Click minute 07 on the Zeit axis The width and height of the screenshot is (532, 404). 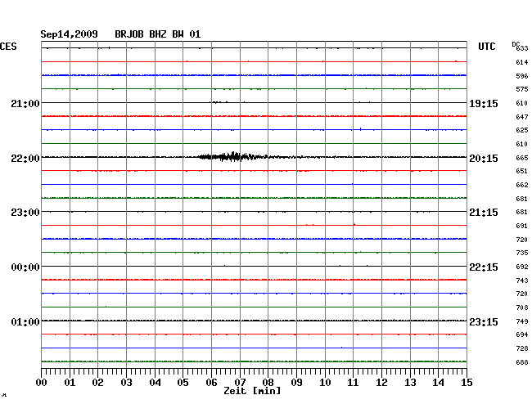tap(240, 383)
